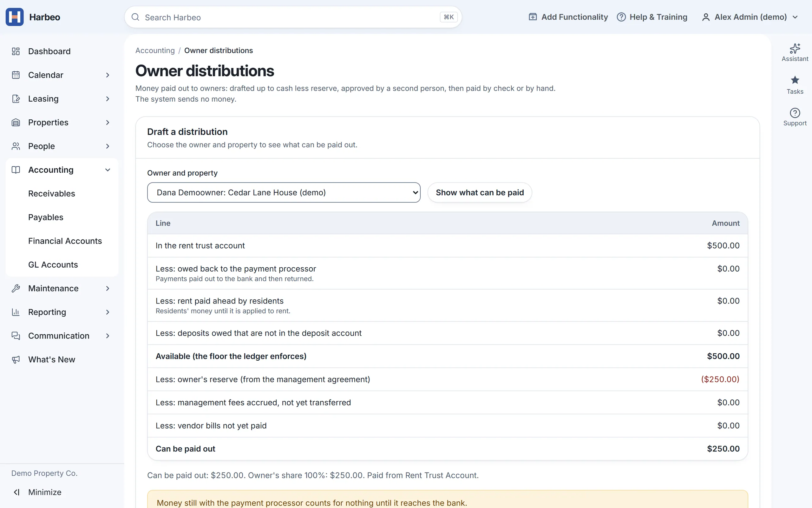The height and width of the screenshot is (508, 812).
Task: Click Show what can be paid button
Action: 480,192
